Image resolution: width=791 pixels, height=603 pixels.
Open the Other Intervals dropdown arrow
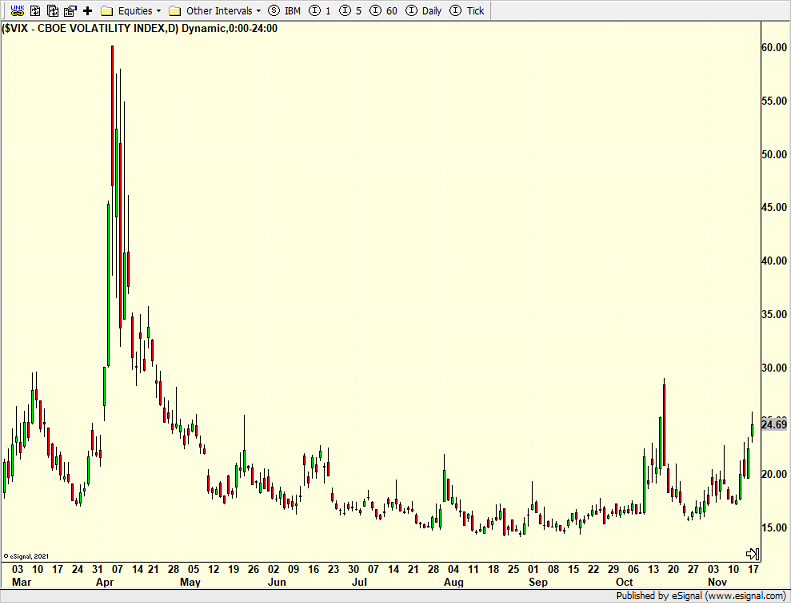tap(258, 11)
